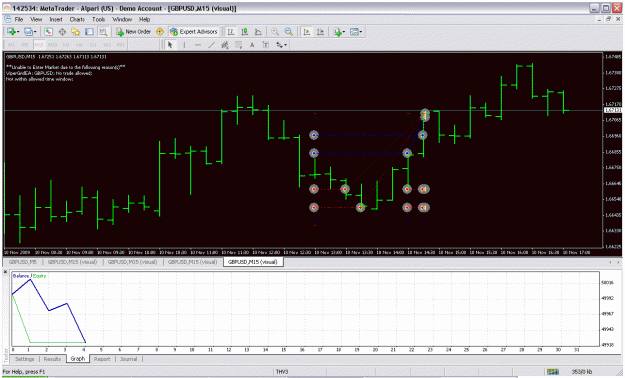The image size is (625, 378).
Task: Restore the inner chart window
Action: point(609,19)
